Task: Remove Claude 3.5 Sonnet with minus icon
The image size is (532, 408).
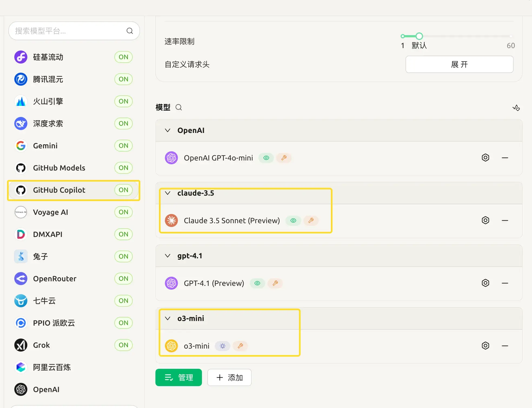Action: [505, 220]
